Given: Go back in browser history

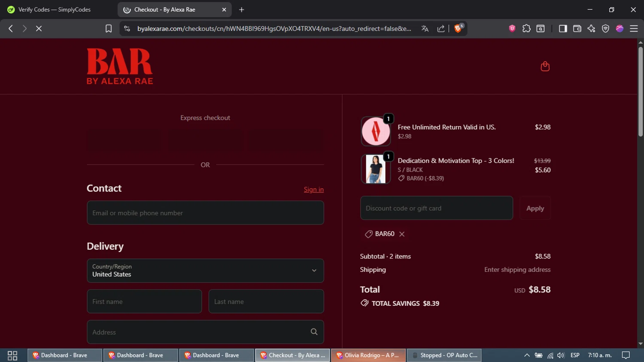Looking at the screenshot, I should click(x=11, y=28).
